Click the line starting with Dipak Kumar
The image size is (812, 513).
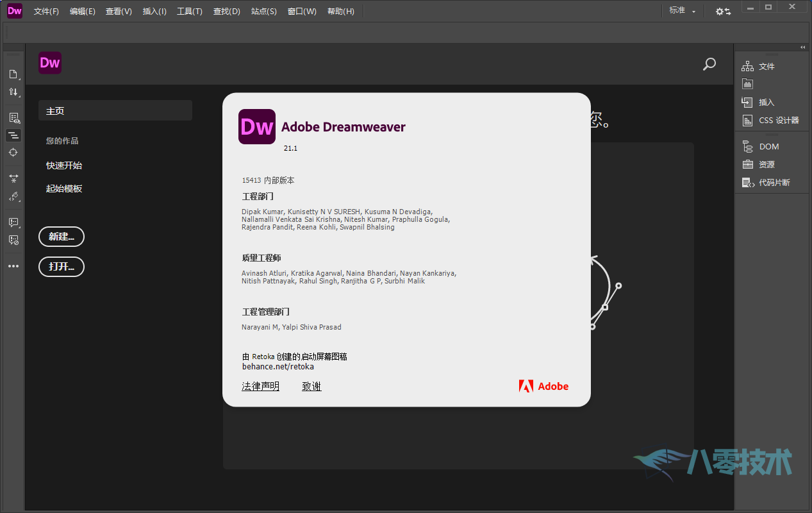pyautogui.click(x=337, y=212)
